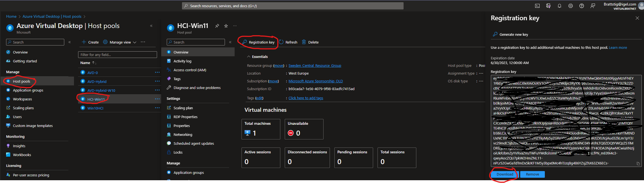Open Sweden_Central_Resource_Group link
The image size is (644, 183).
[315, 66]
